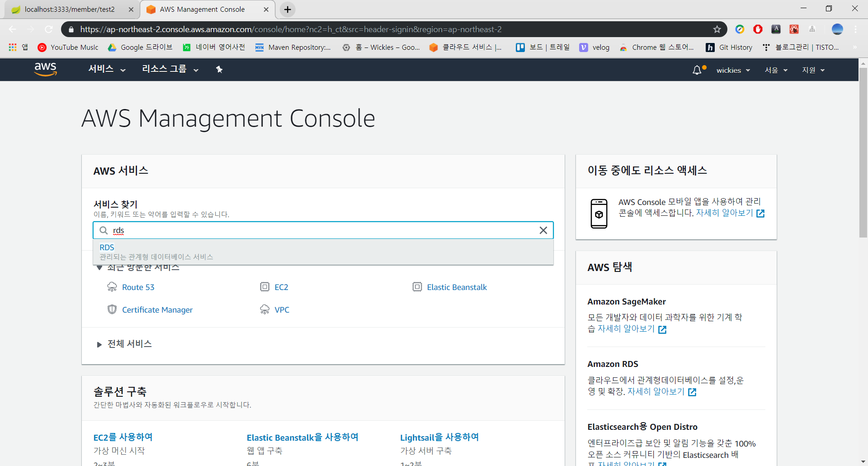Open the Route 53 service link
Screen dimensions: 868x466
[x=138, y=287]
